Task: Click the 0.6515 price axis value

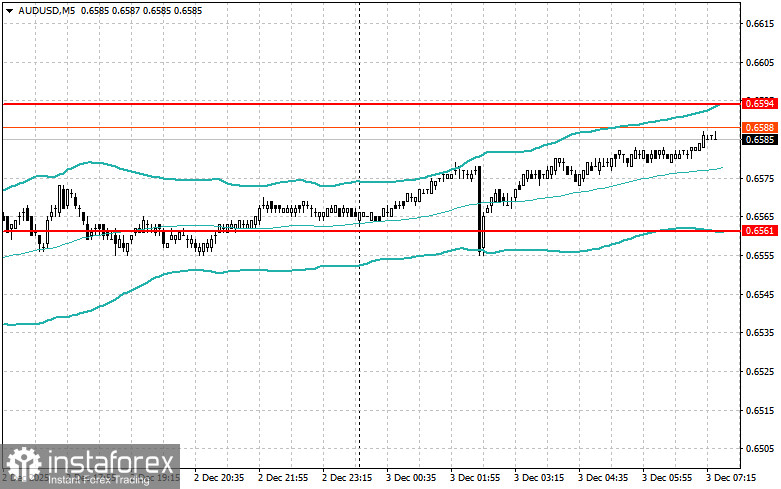Action: click(x=760, y=410)
